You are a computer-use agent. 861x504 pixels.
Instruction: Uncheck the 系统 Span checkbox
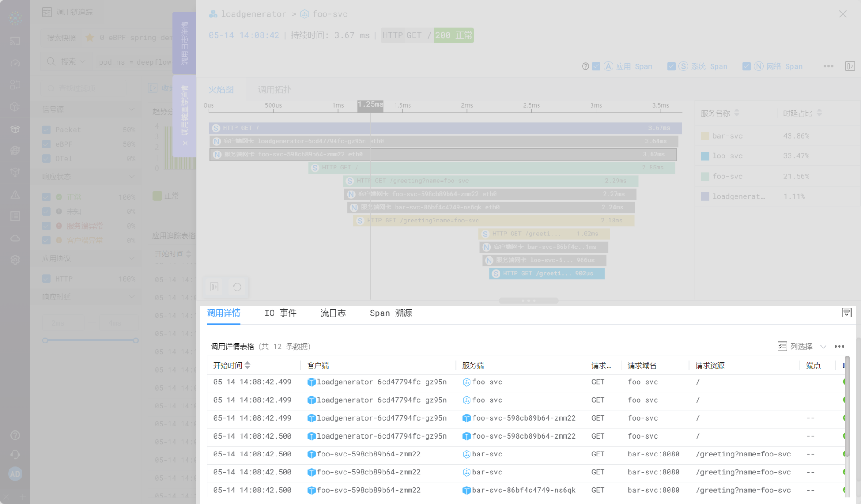tap(671, 66)
